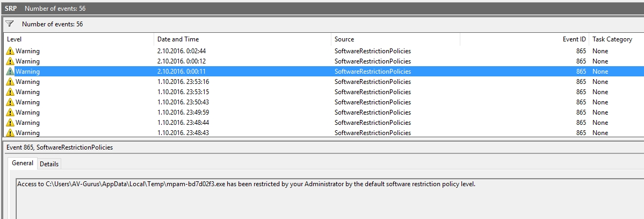Click the event description text box
This screenshot has width=644, height=219.
pyautogui.click(x=330, y=199)
